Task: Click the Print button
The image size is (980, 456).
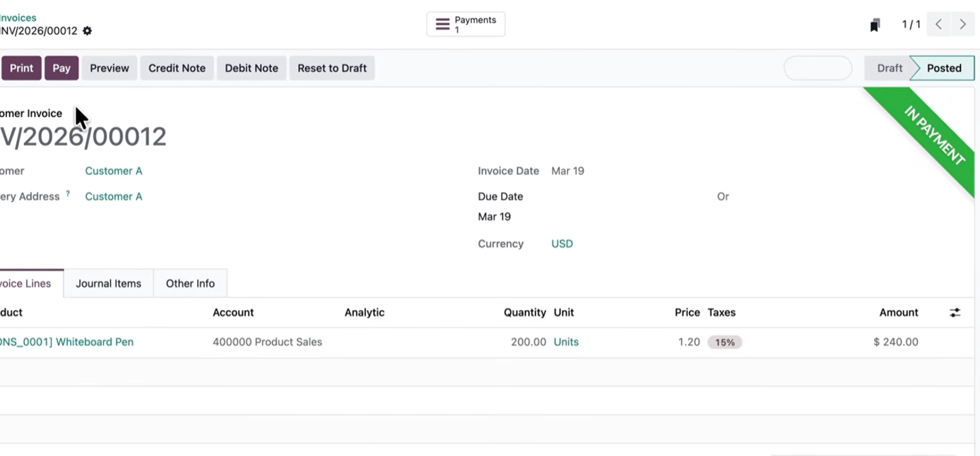Action: click(21, 68)
